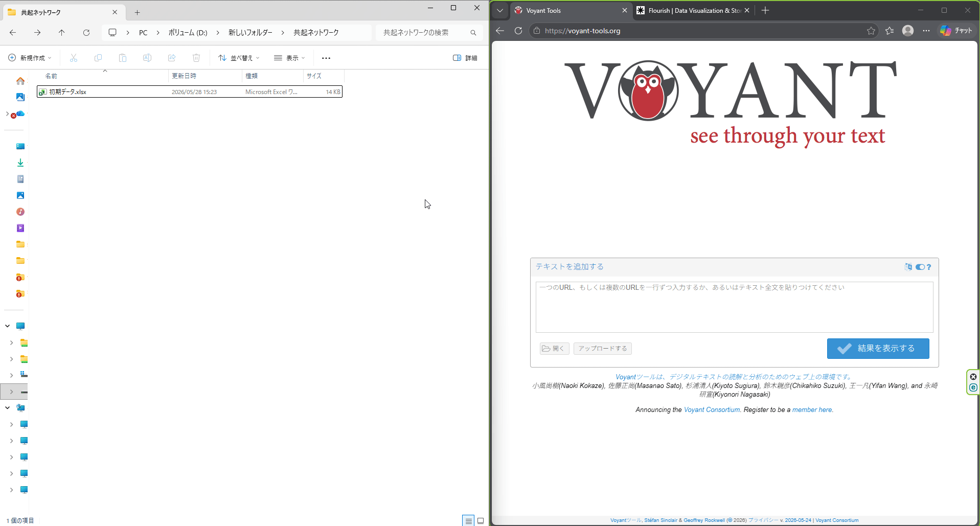Switch Explorer to details view layout
The width and height of the screenshot is (980, 526).
468,521
